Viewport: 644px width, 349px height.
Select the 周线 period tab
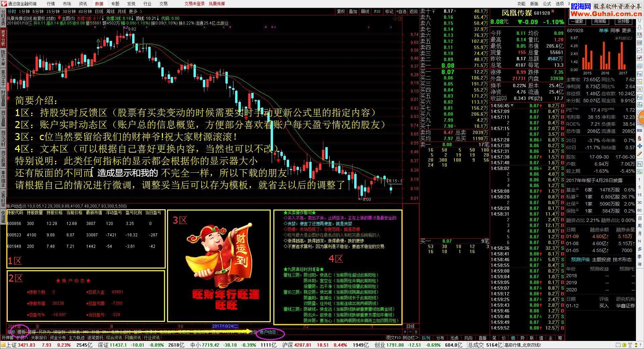pyautogui.click(x=110, y=11)
